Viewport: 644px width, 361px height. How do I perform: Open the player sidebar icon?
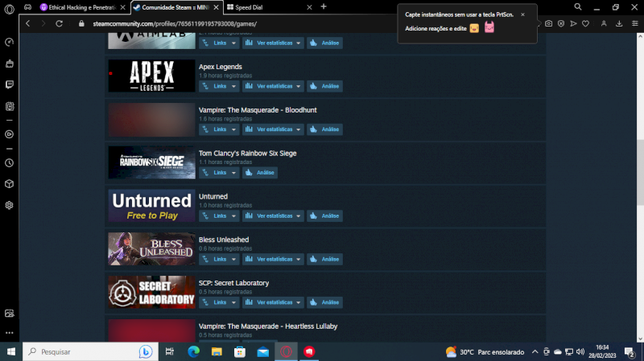[x=9, y=134]
